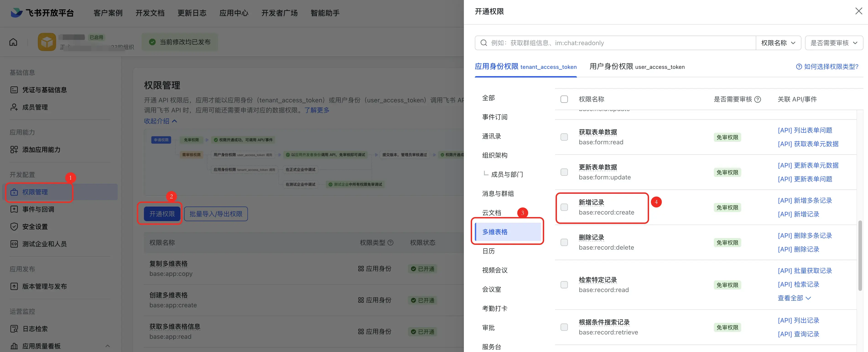Switch to 用户身份权限 user_access_token tab
The image size is (868, 352).
coord(637,67)
